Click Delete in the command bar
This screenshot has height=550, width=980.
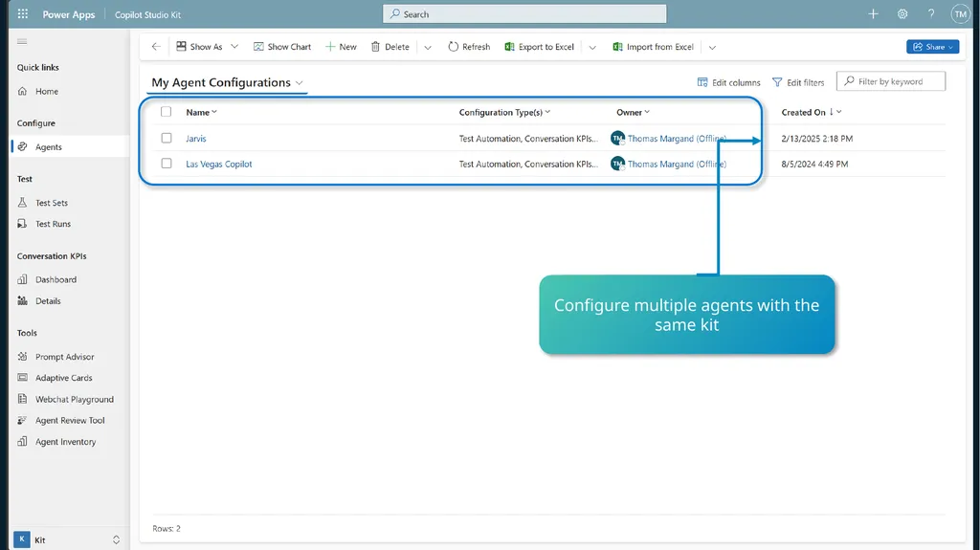coord(390,46)
